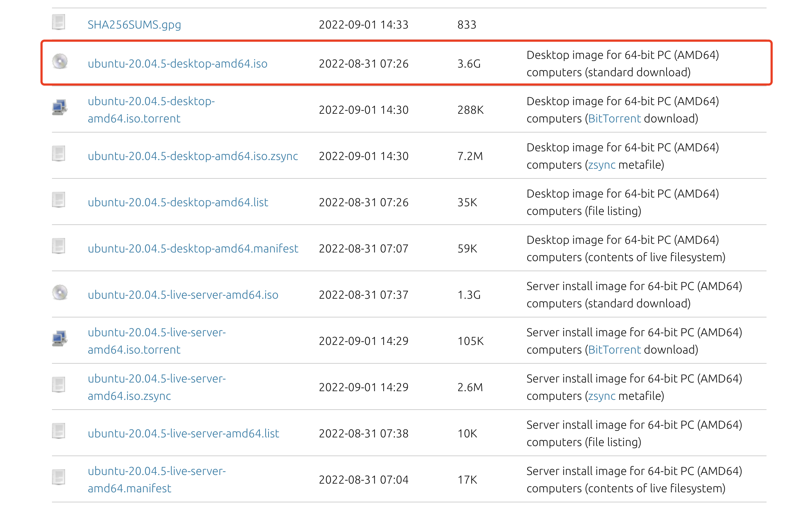
Task: Click the 833 size of SHA256SUMS.gpg
Action: pyautogui.click(x=467, y=25)
